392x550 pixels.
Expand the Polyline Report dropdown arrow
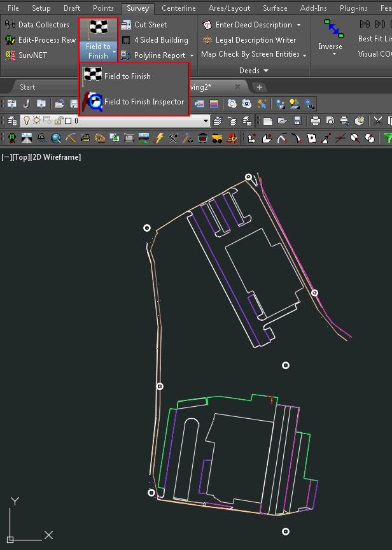click(192, 56)
